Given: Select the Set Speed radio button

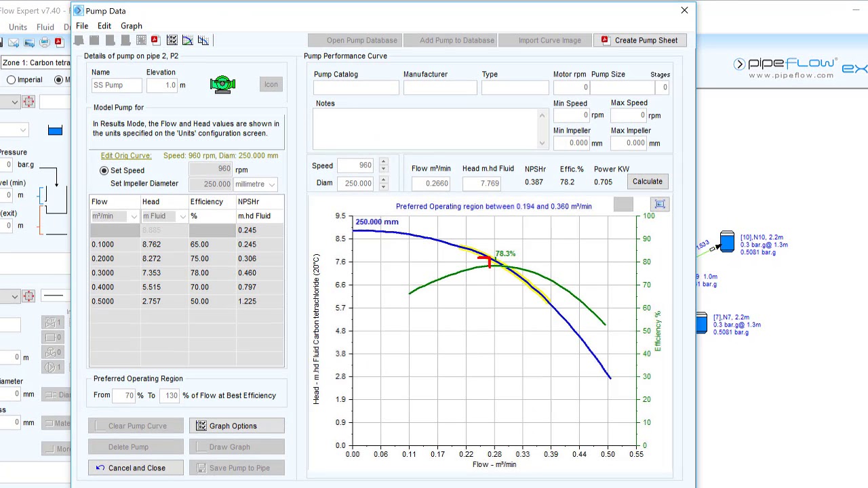Looking at the screenshot, I should pyautogui.click(x=104, y=171).
